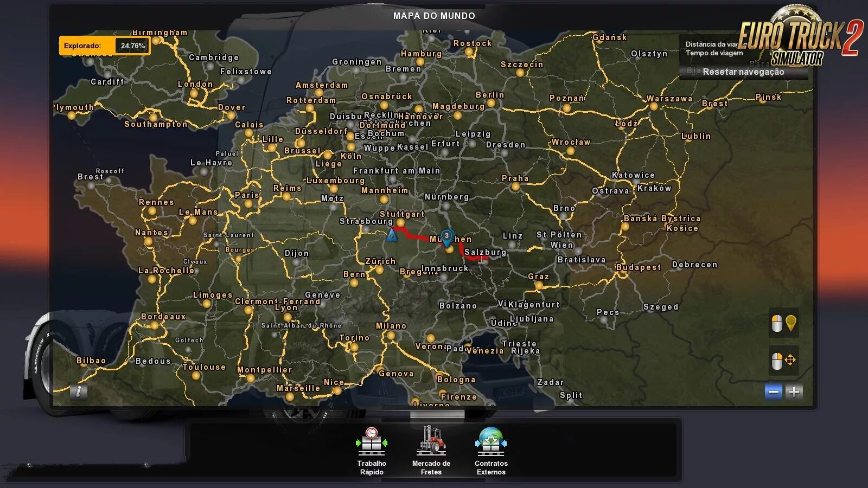Click the Paris city marker
Screen dimensions: 868x488
click(x=248, y=204)
